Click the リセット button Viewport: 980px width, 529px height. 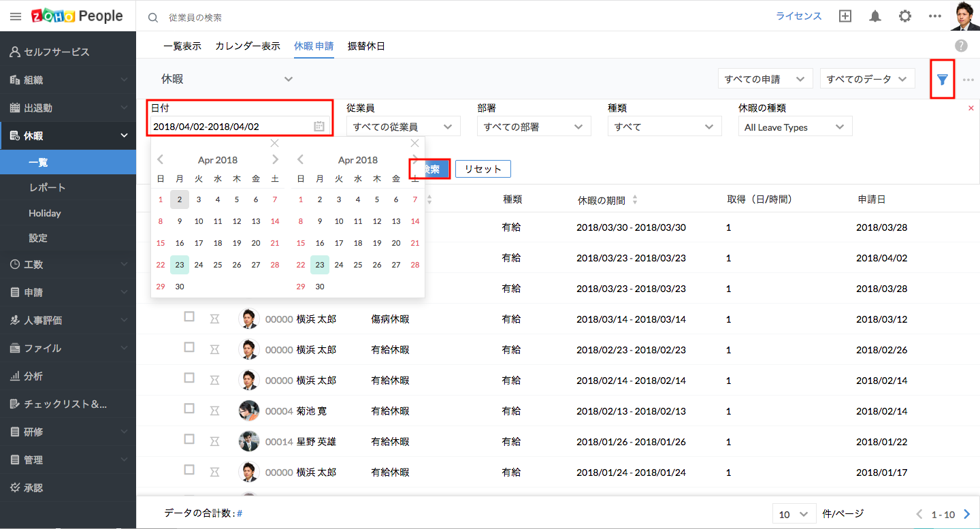point(483,169)
